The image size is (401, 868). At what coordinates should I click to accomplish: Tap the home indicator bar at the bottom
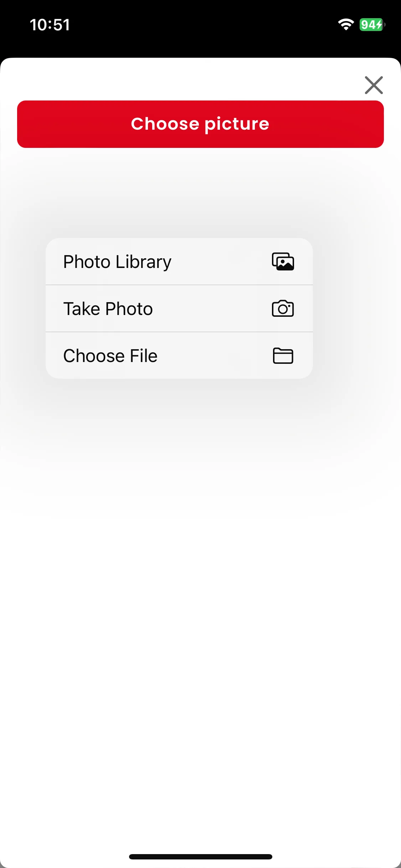tap(200, 857)
